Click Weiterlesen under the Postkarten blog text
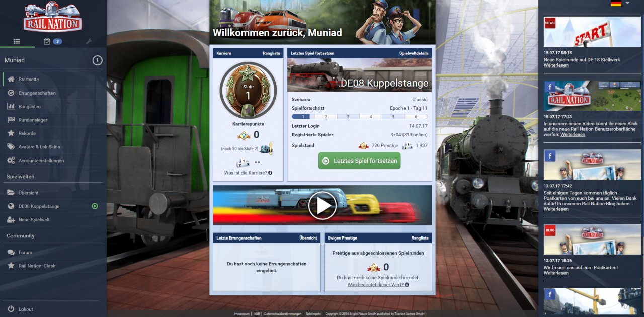The image size is (644, 317). (556, 209)
